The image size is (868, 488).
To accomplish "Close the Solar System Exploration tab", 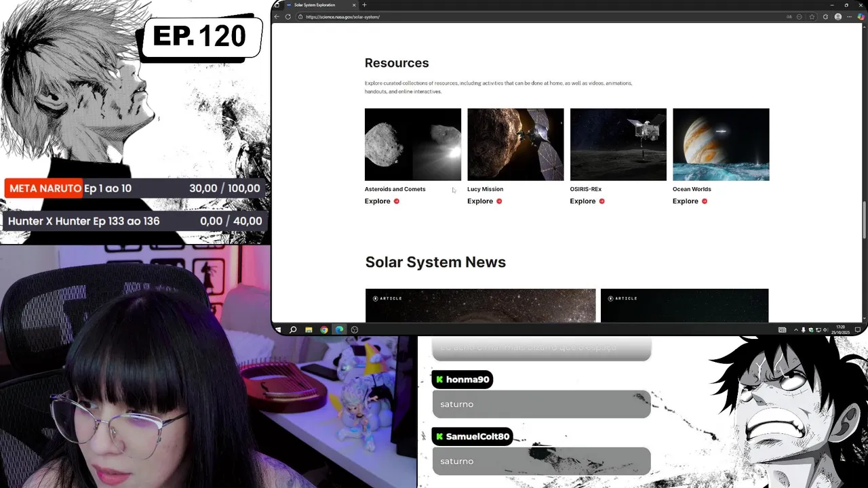I will pyautogui.click(x=353, y=5).
